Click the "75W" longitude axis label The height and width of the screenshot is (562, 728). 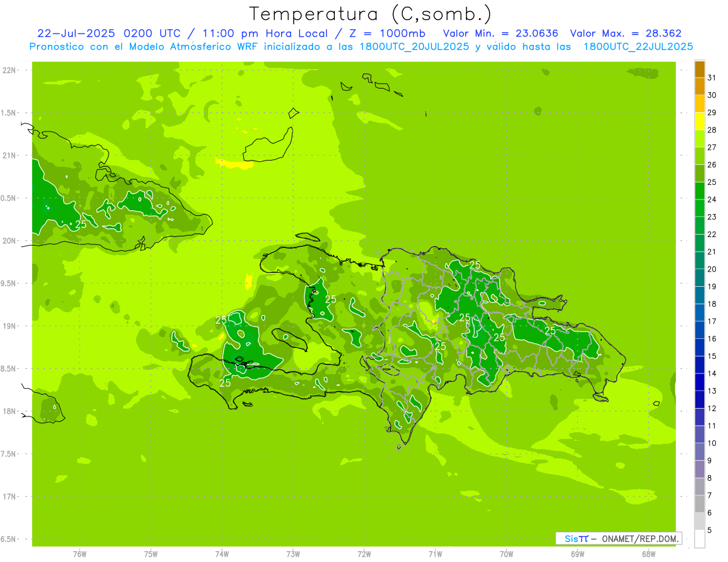coord(151,554)
